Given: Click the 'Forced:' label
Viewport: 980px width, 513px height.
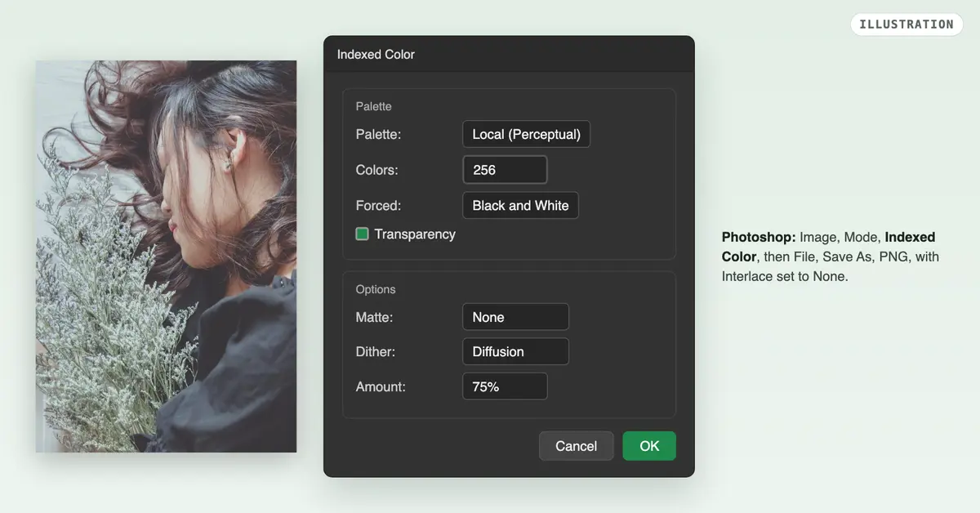Looking at the screenshot, I should pyautogui.click(x=379, y=205).
